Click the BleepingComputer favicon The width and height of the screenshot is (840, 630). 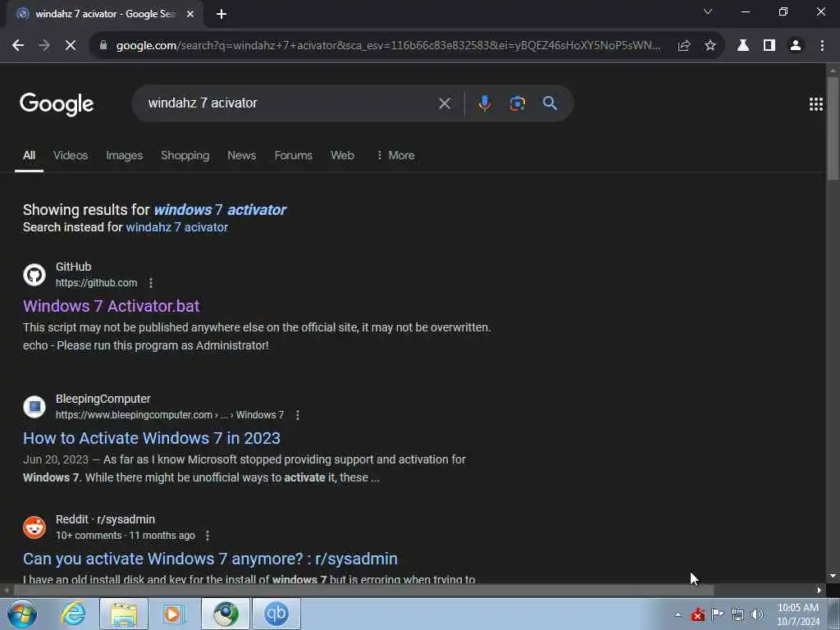click(34, 407)
